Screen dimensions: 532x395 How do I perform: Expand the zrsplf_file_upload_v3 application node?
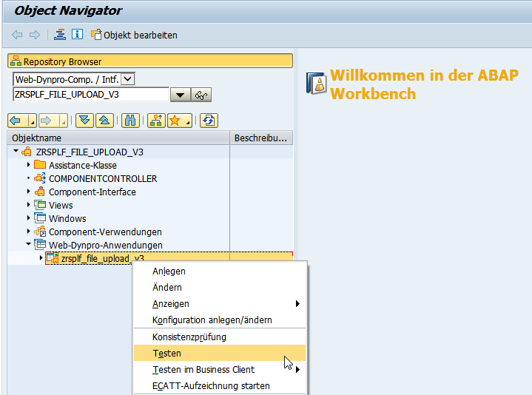coord(41,258)
